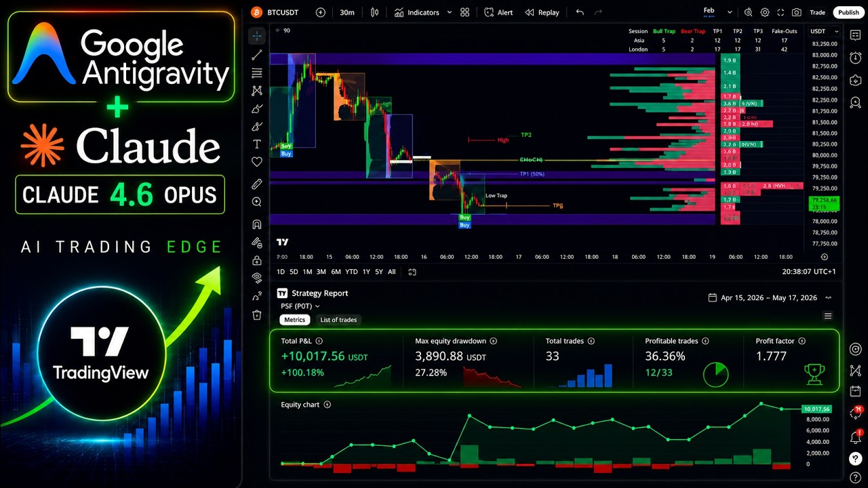Select the patterns drawing tool
Viewport: 868px width, 488px height.
tap(257, 90)
